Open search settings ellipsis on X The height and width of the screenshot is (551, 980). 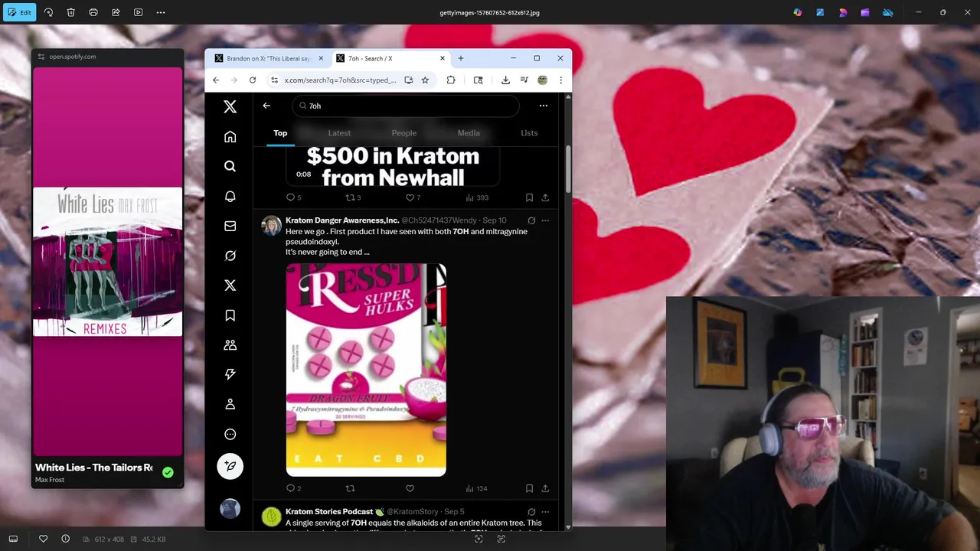coord(544,106)
